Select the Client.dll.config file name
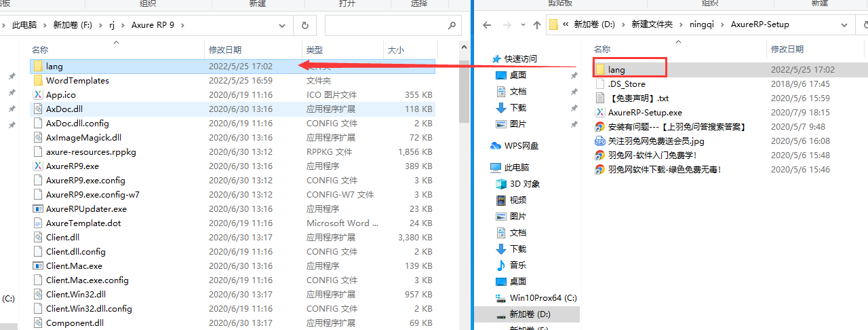Screen dimensions: 868x330 (75, 252)
